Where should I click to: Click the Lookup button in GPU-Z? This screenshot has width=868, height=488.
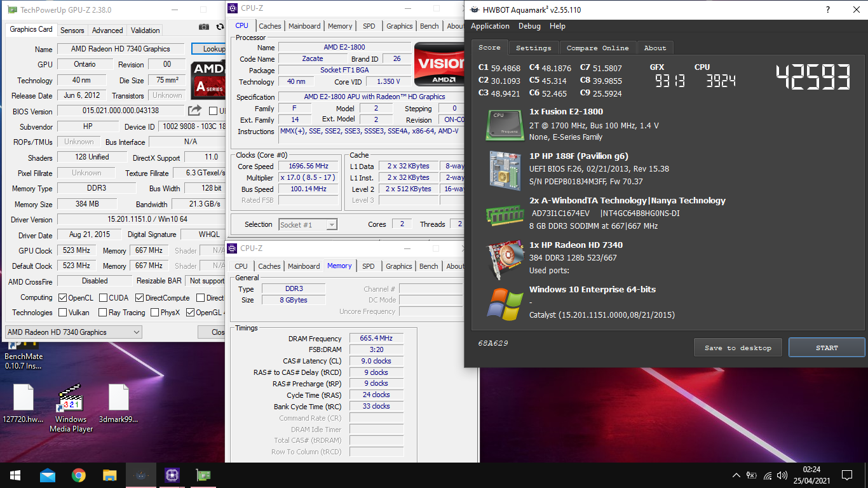209,49
